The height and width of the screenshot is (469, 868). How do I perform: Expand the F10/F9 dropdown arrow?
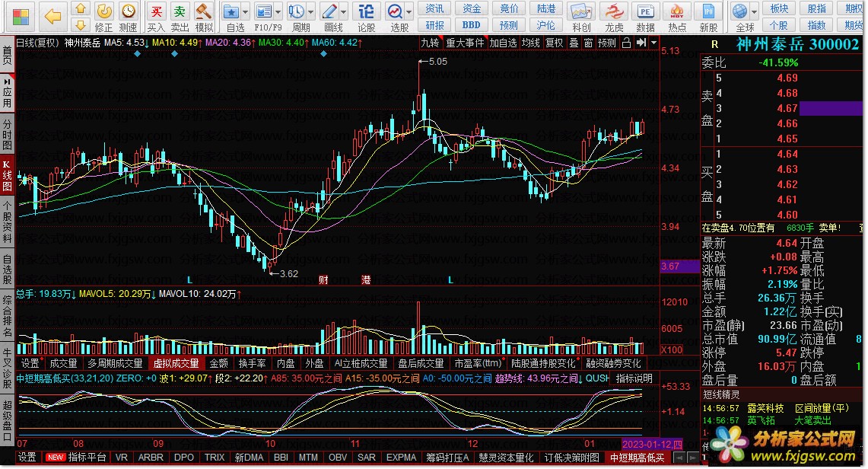(x=278, y=11)
